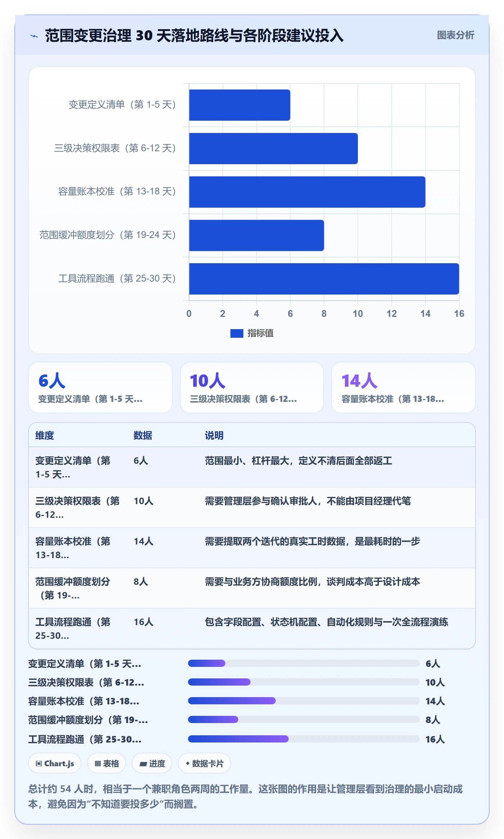Click the 表格 tag
Image resolution: width=504 pixels, height=839 pixels.
(x=107, y=763)
